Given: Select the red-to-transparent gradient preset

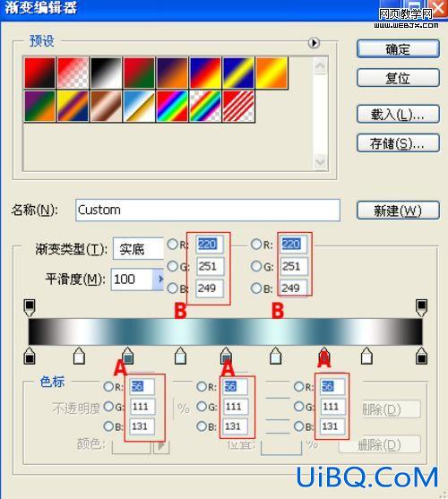Looking at the screenshot, I should (x=73, y=73).
